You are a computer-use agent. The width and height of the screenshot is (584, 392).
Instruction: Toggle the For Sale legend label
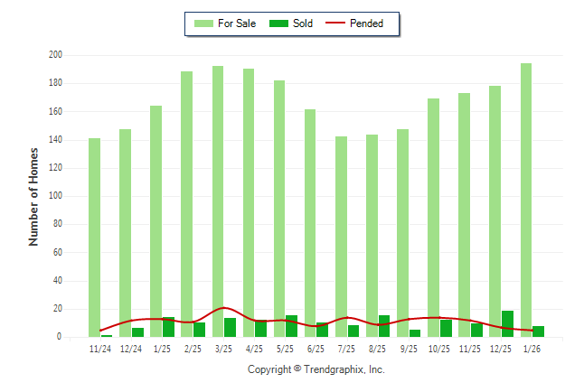coord(237,23)
